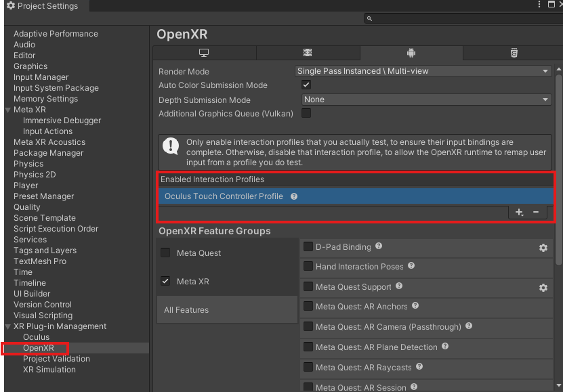Open Tags and Layers settings
The height and width of the screenshot is (392, 563).
pos(45,251)
